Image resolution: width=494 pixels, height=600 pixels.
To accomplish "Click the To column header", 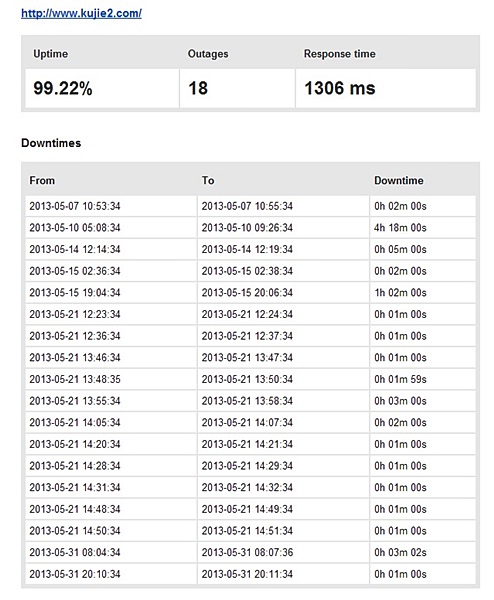I will coord(208,180).
